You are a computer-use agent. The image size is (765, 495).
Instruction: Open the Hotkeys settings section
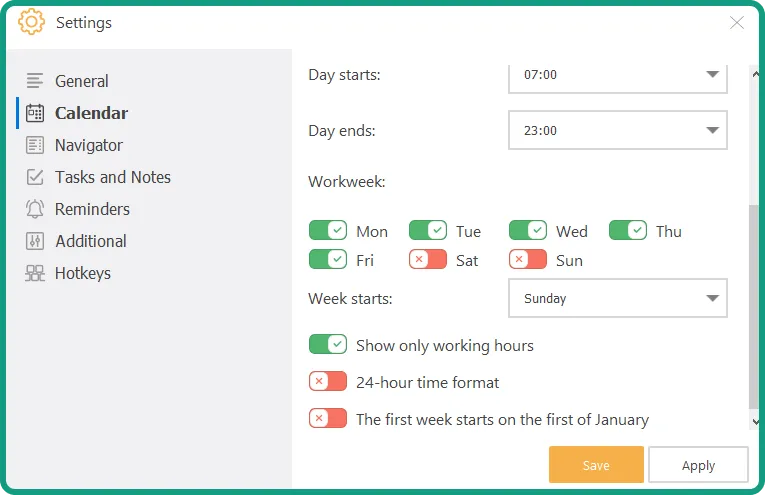tap(83, 273)
